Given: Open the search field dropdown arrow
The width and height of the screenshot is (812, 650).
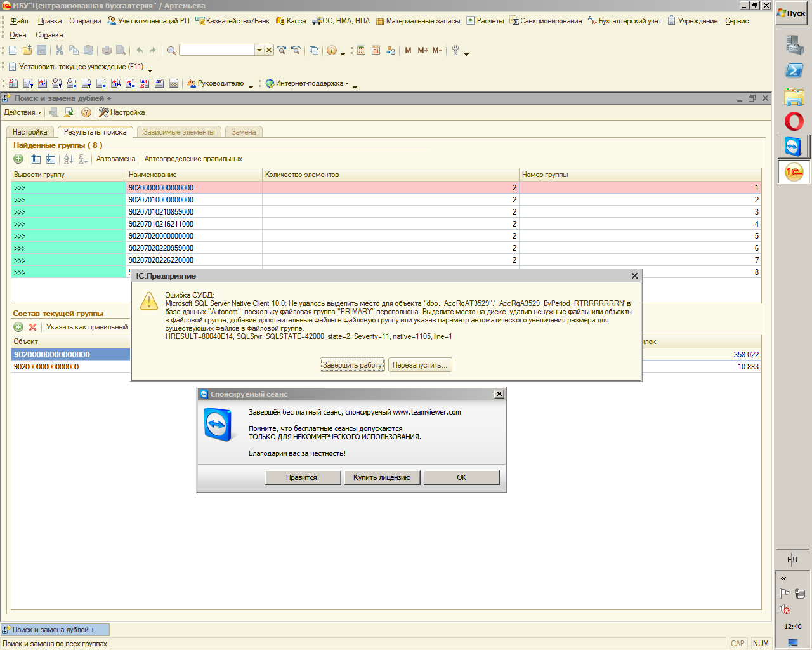Looking at the screenshot, I should click(259, 50).
